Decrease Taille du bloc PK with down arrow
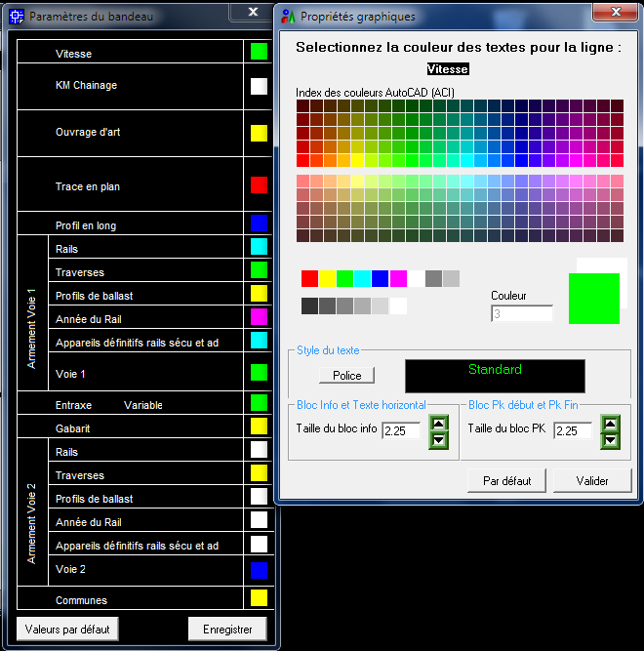The image size is (644, 651). point(611,440)
